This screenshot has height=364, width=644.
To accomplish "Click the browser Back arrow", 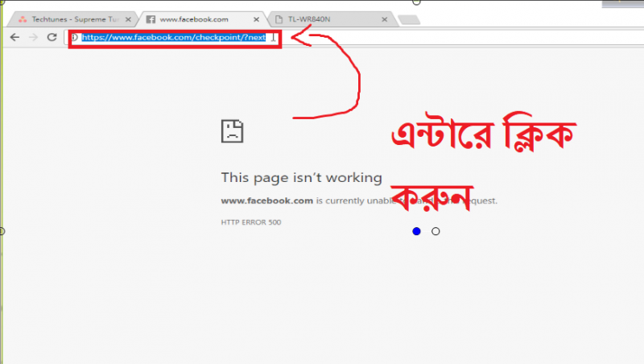I will (x=14, y=37).
